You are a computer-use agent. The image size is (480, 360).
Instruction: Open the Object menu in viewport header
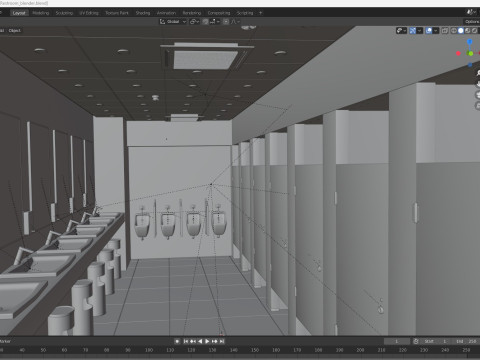[x=14, y=30]
